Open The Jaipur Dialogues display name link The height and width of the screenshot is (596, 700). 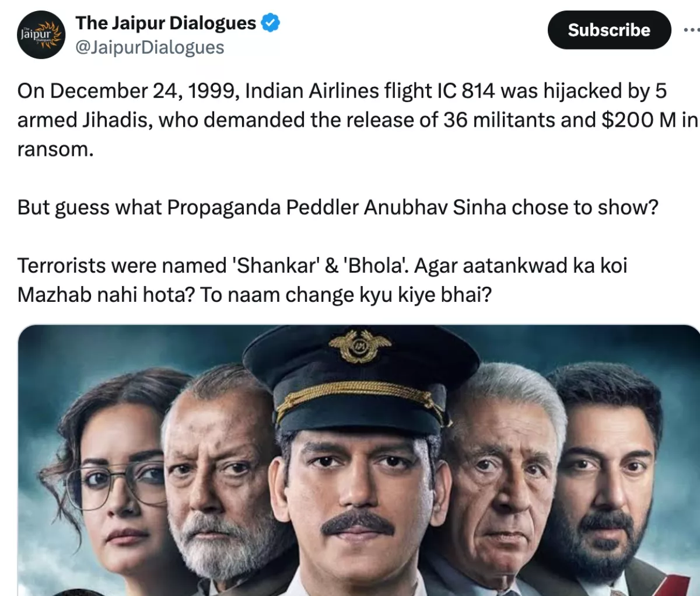coord(166,23)
